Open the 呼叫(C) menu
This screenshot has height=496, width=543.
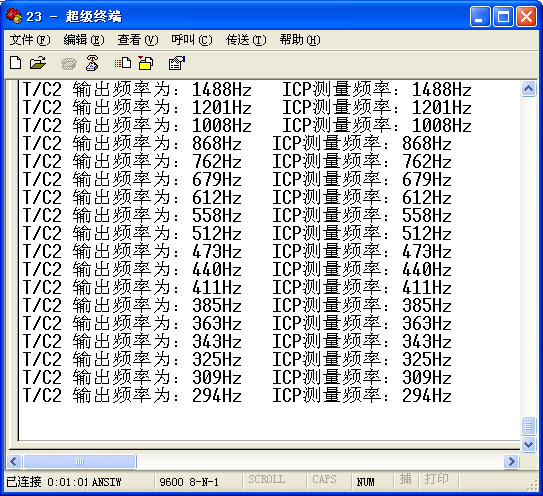[x=192, y=40]
